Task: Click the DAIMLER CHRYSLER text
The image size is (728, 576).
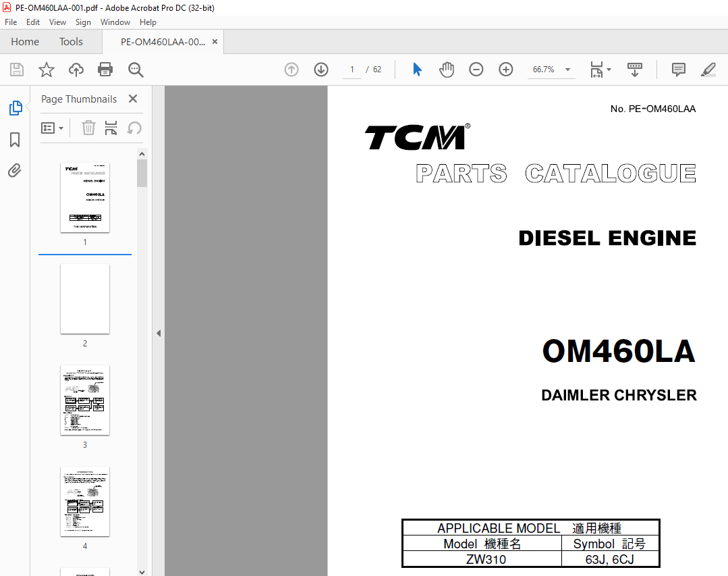Action: pos(619,395)
